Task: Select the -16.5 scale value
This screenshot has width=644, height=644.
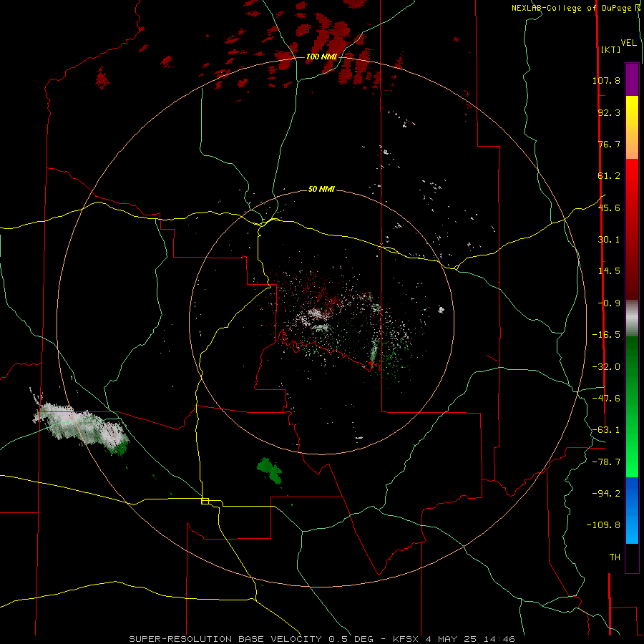Action: tap(606, 335)
